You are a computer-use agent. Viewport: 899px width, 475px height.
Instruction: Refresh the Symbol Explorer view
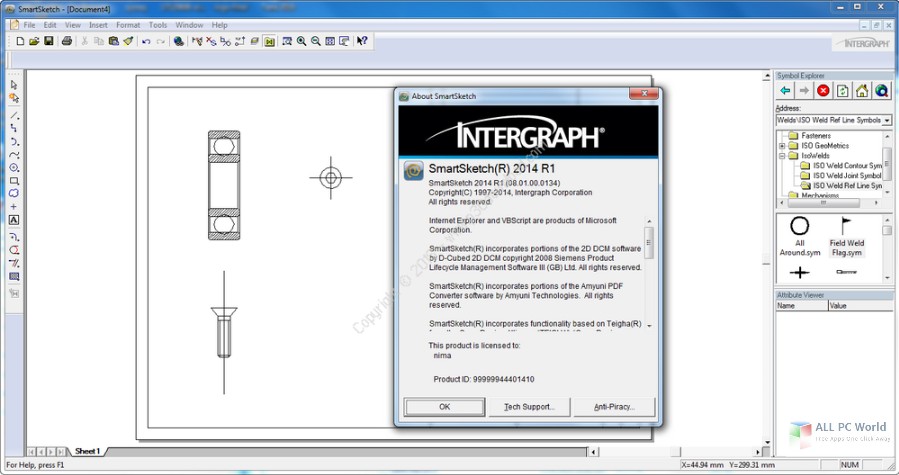pos(843,91)
